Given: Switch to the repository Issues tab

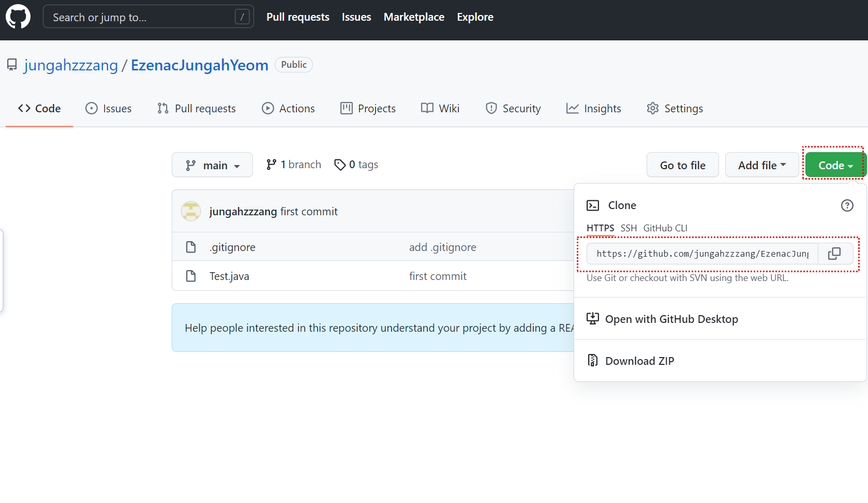Looking at the screenshot, I should coord(109,109).
